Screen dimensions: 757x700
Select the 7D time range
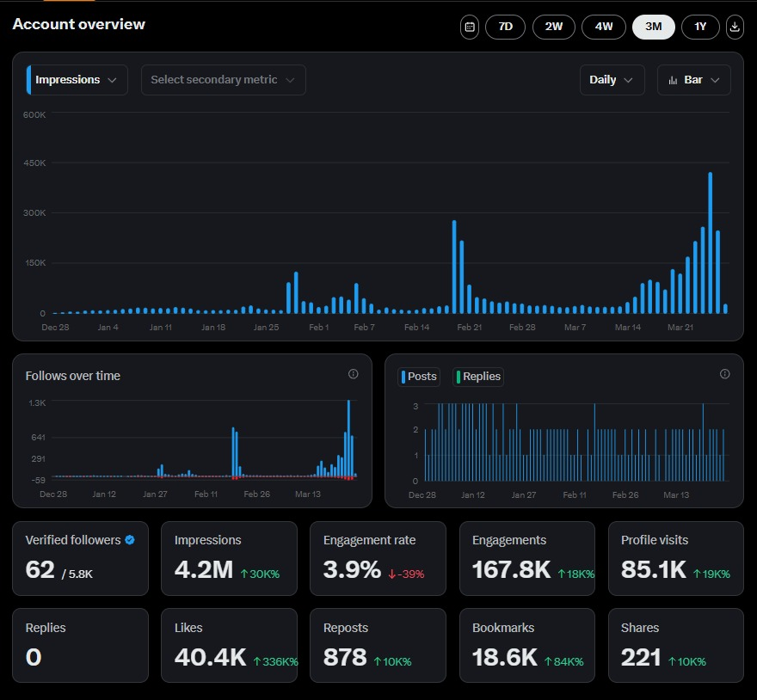pyautogui.click(x=505, y=27)
